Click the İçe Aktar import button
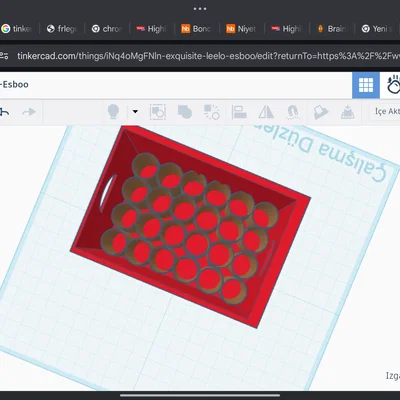The height and width of the screenshot is (400, 400). pyautogui.click(x=387, y=111)
